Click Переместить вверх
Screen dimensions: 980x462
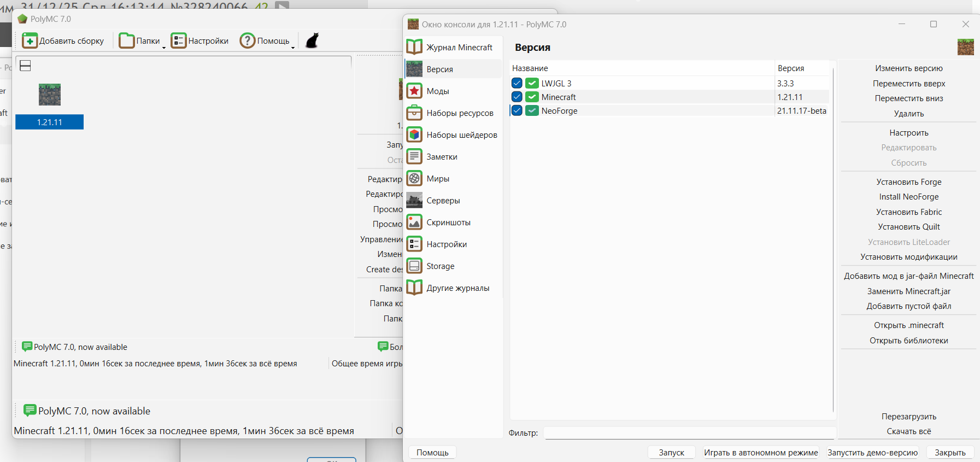coord(908,84)
